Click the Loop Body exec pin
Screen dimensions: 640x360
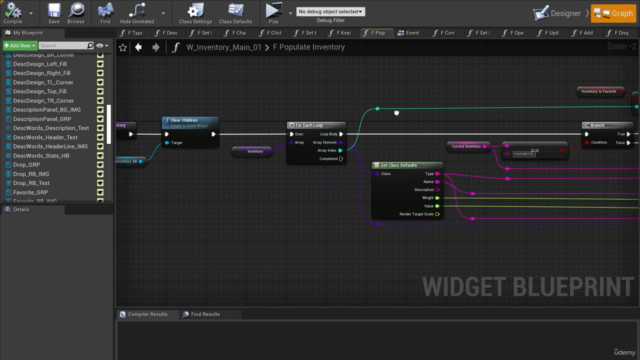point(341,134)
